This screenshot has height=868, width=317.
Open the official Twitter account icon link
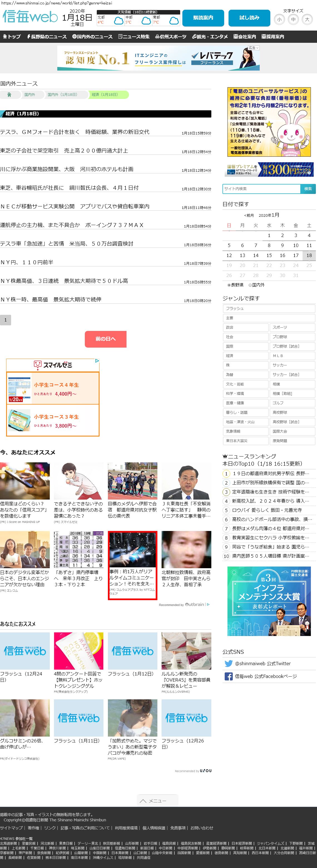(x=228, y=663)
